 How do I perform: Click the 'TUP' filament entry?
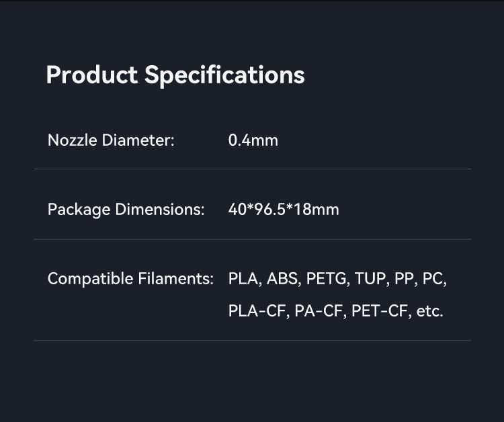(x=372, y=279)
